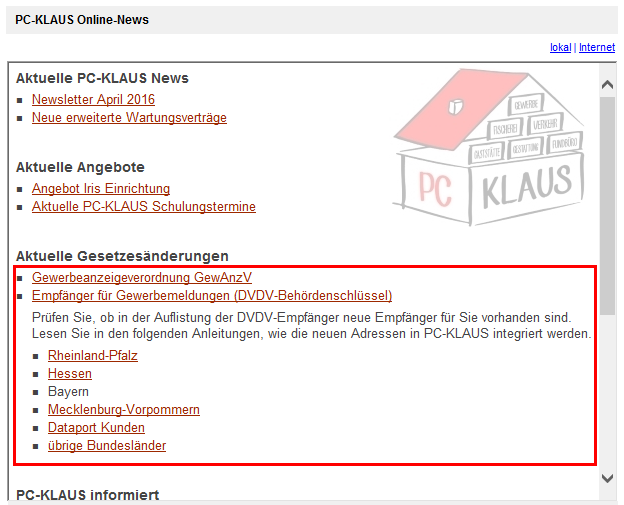The height and width of the screenshot is (505, 624).
Task: Open the Angebot Iris Einrichtung link
Action: (101, 189)
